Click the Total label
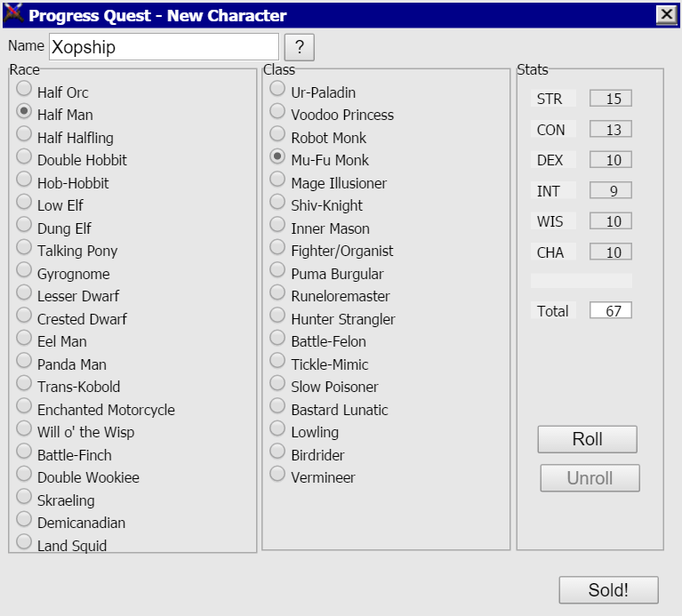682x616 pixels. (553, 310)
